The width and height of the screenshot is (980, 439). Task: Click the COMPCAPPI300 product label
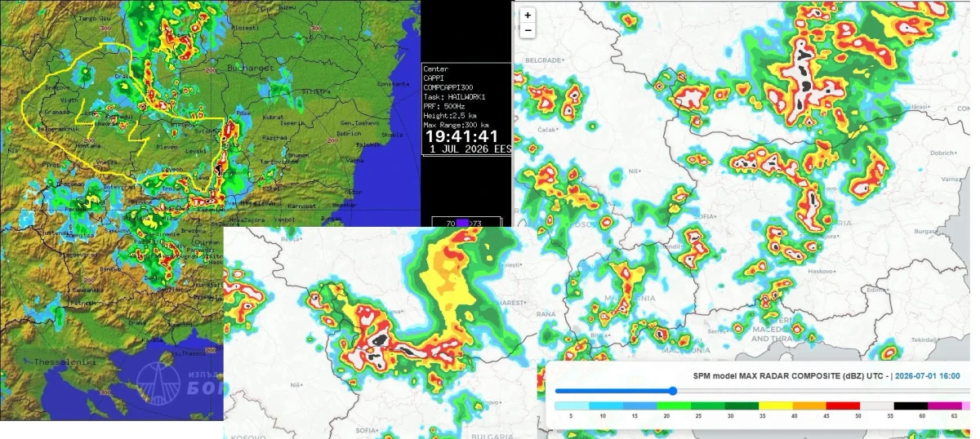point(448,86)
